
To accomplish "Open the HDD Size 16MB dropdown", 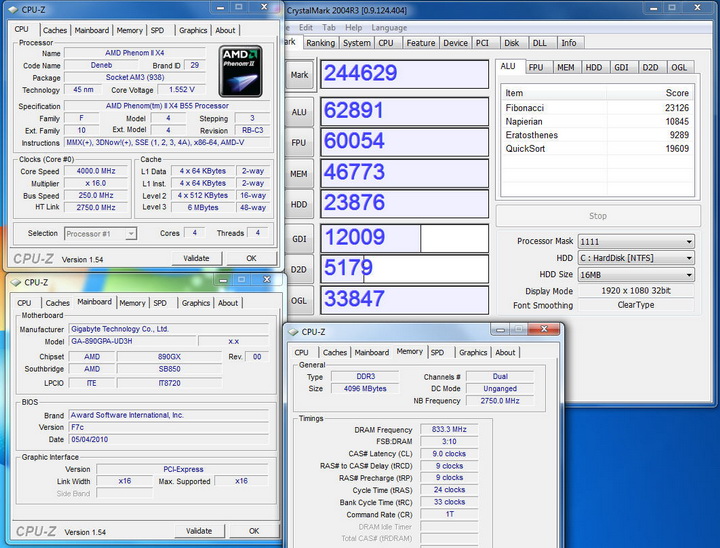I will click(x=629, y=274).
